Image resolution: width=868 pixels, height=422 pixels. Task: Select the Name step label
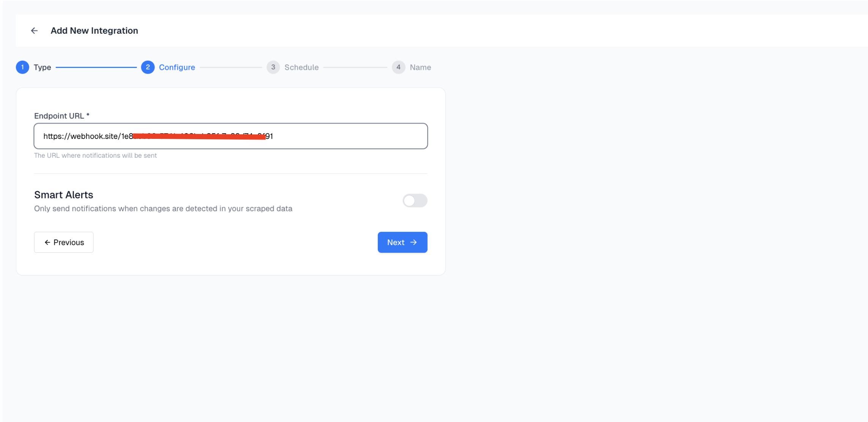tap(420, 67)
